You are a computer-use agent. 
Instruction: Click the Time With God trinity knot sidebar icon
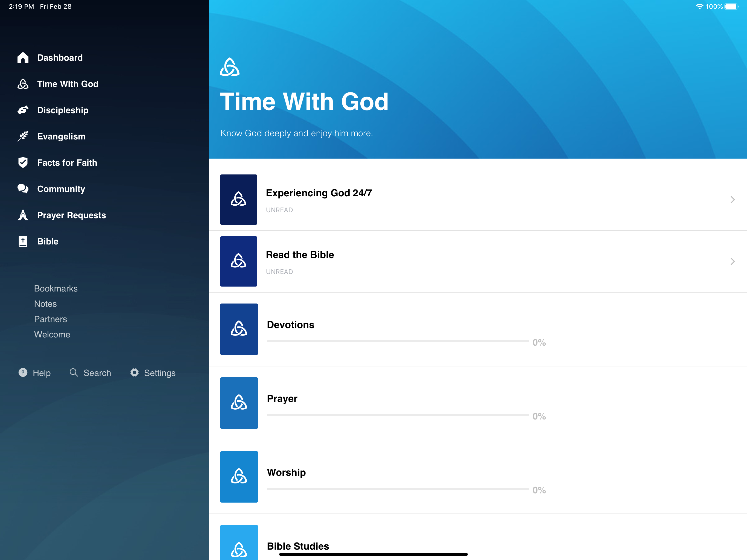(x=23, y=84)
